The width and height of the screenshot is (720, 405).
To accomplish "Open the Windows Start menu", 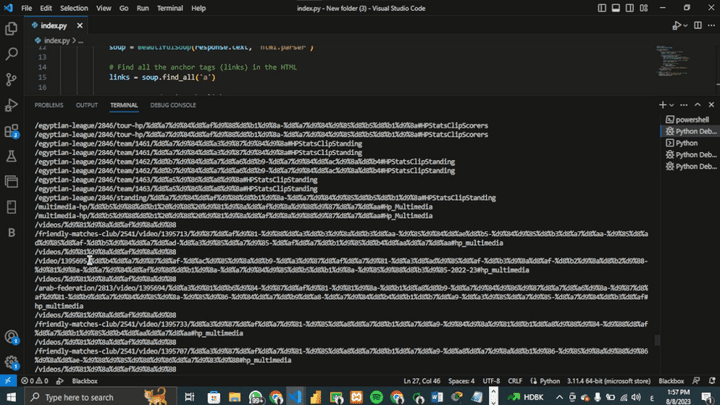I will tap(11, 396).
